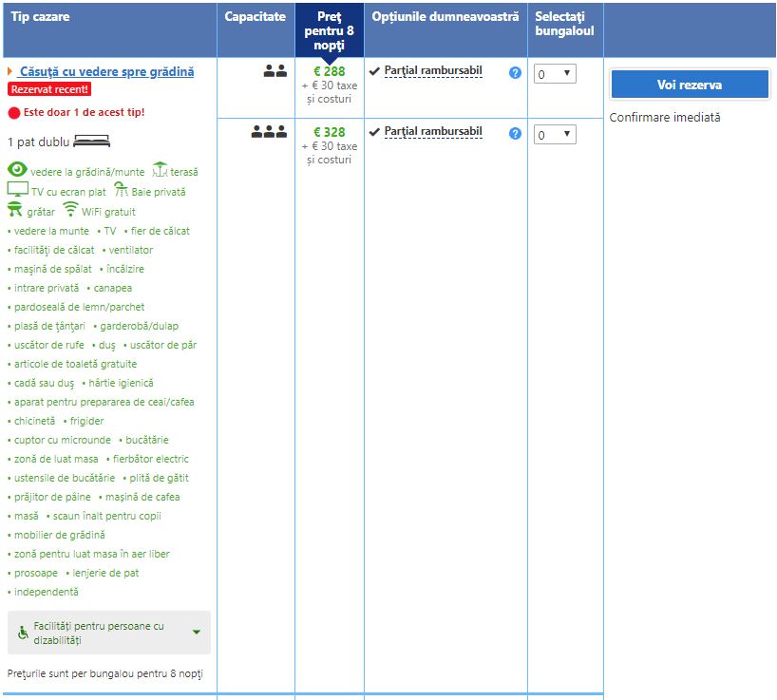Click the grill (grătar) icon
The image size is (777, 700).
tap(15, 210)
